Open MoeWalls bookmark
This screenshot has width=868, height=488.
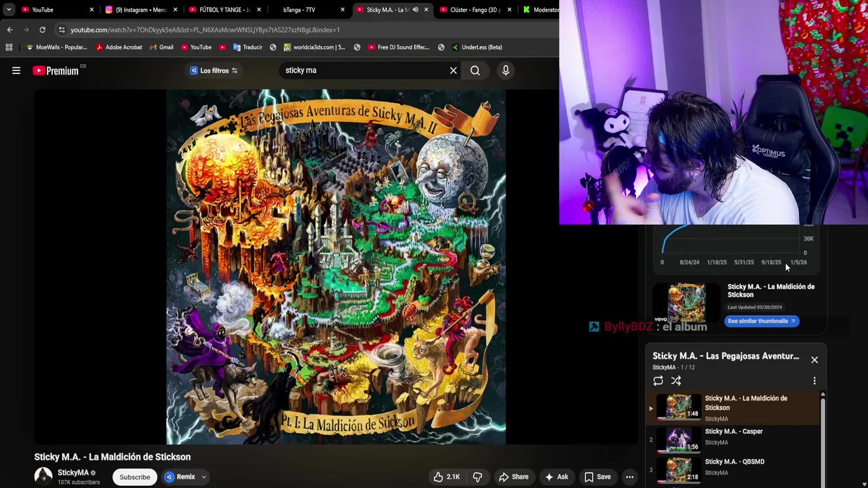(x=56, y=47)
